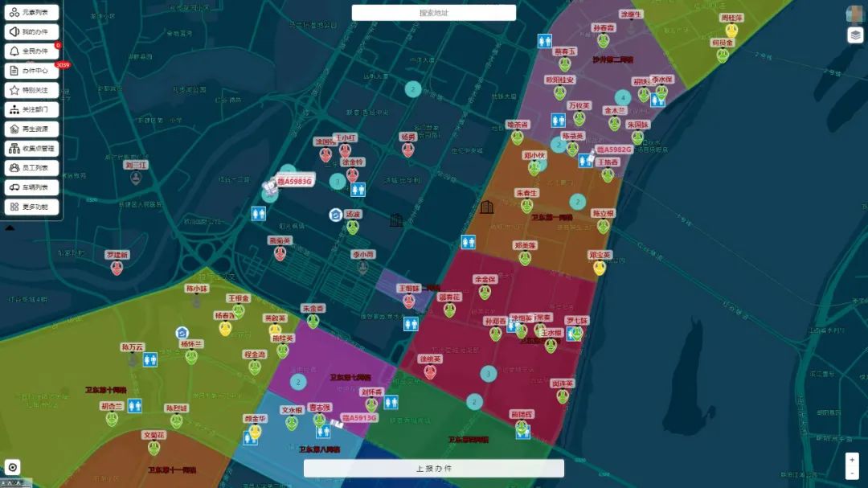This screenshot has width=868, height=488.
Task: Click the 搜索地址 address search field
Action: (x=434, y=13)
